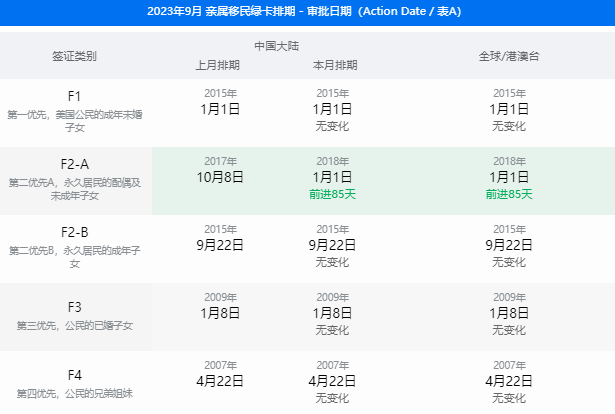Click green 前进85天 in 中国大陆 本月排期 column

tap(332, 194)
